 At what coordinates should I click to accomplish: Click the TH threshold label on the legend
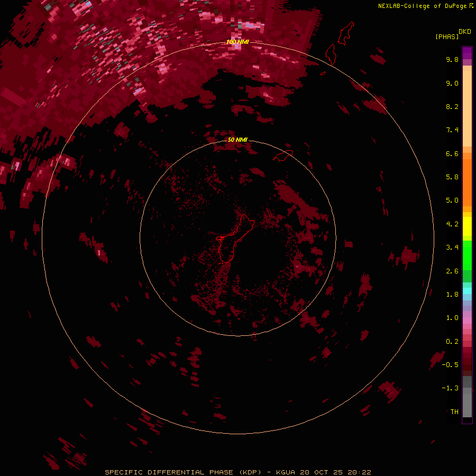[x=454, y=412]
